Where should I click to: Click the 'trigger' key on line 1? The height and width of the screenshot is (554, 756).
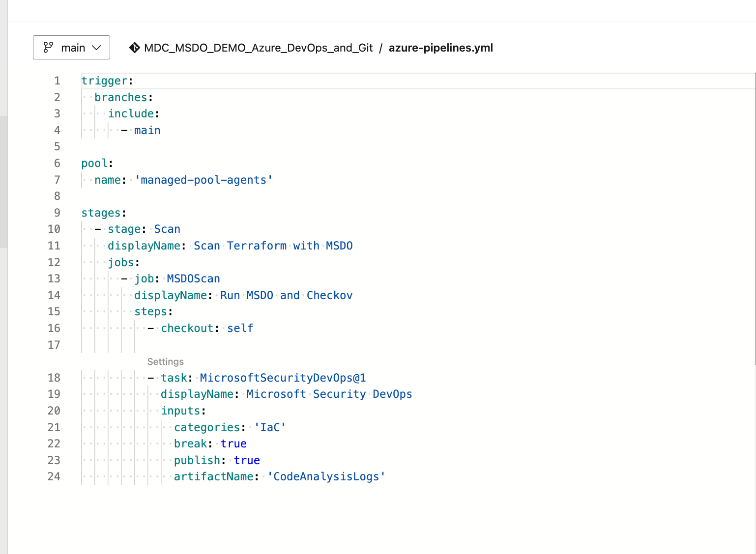pos(104,81)
